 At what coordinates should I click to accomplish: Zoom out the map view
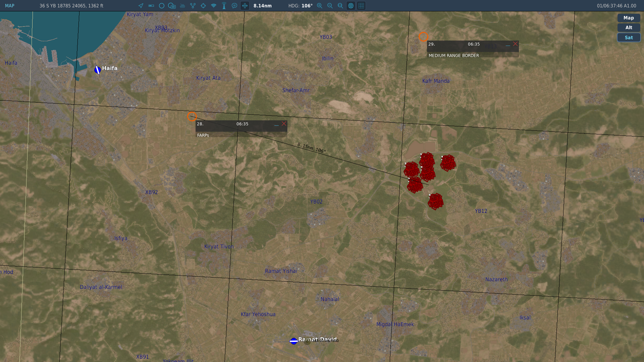pyautogui.click(x=330, y=6)
